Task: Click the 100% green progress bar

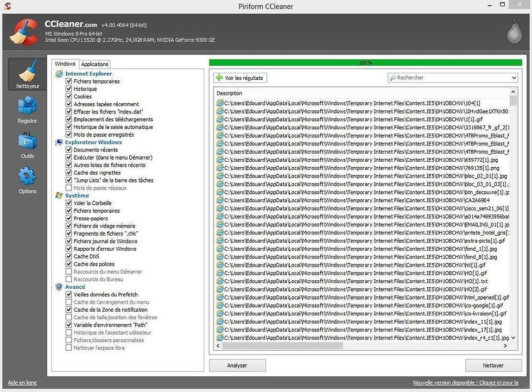Action: pos(365,63)
